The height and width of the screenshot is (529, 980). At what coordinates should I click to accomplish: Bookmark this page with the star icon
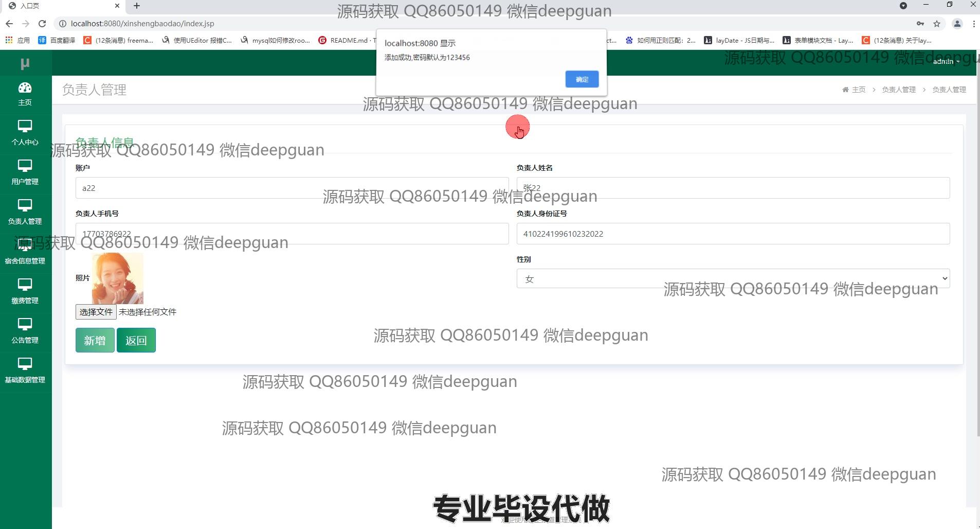(937, 24)
